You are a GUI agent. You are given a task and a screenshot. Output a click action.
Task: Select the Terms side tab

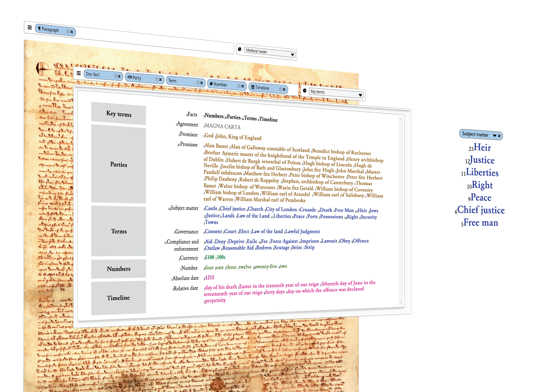point(119,231)
